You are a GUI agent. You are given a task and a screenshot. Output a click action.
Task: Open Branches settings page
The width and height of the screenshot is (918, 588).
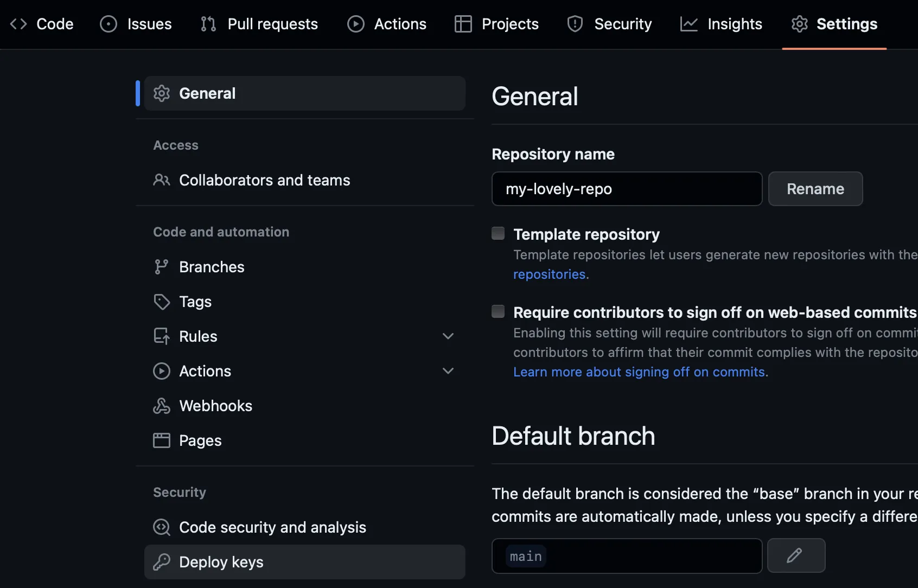coord(305,267)
